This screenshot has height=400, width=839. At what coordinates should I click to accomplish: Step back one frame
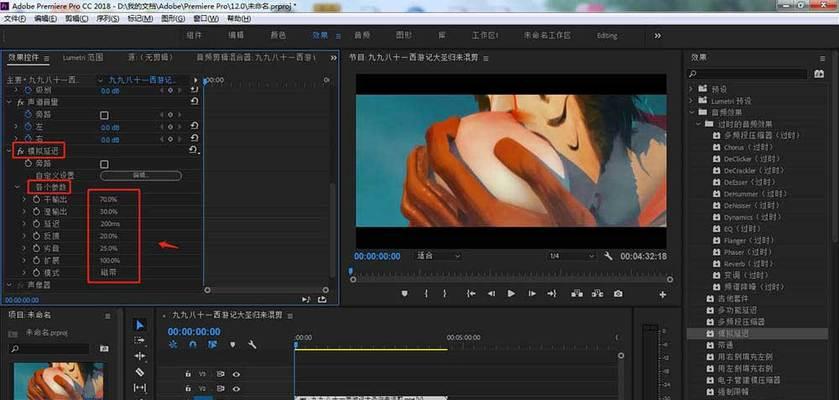(x=491, y=294)
